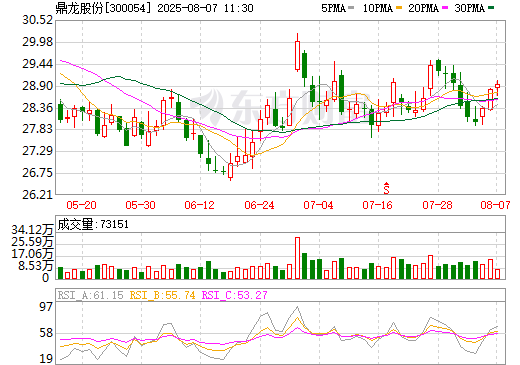Click the 07-04 date axis label
Image resolution: width=520 pixels, height=365 pixels.
point(318,205)
